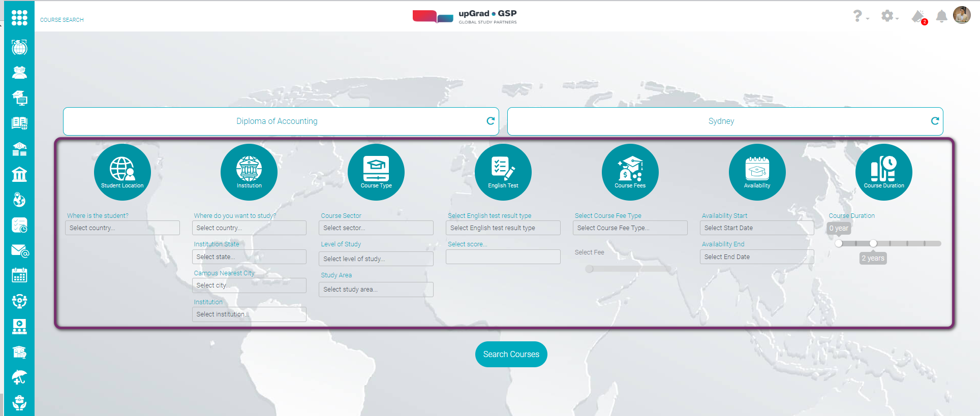Click the Availability calendar icon
The height and width of the screenshot is (416, 980).
pos(757,172)
